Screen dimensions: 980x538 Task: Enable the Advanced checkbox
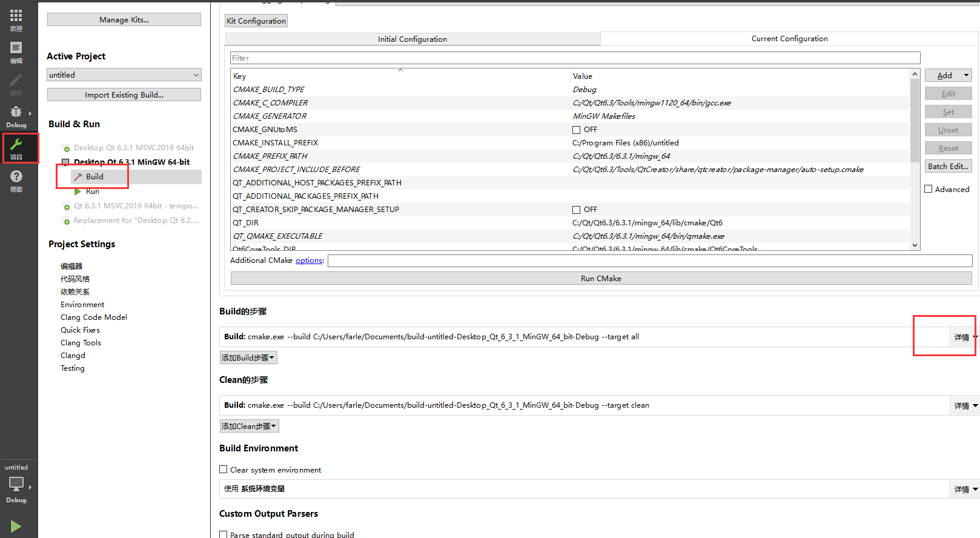(928, 189)
